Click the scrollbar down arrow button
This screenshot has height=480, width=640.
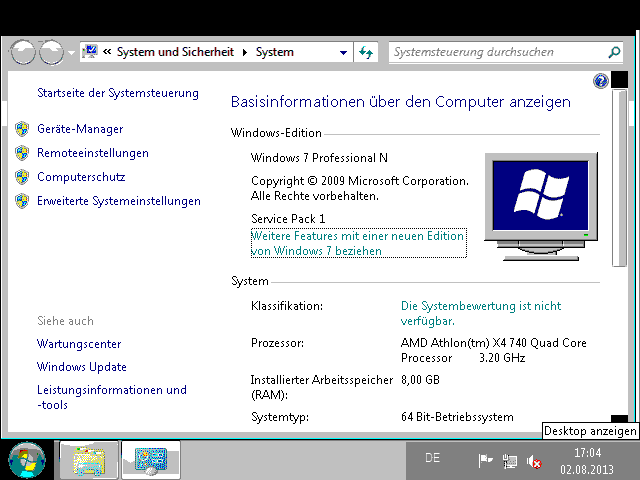click(619, 419)
